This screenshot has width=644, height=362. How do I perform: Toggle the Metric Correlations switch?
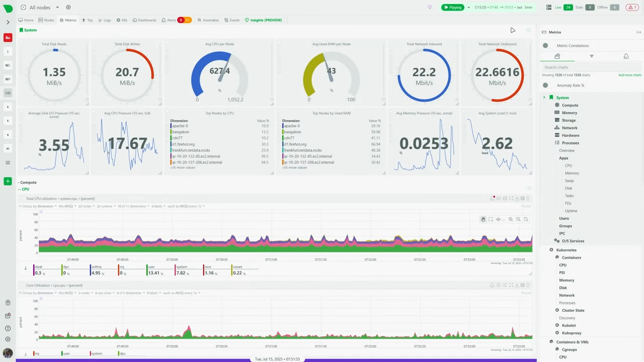[545, 46]
